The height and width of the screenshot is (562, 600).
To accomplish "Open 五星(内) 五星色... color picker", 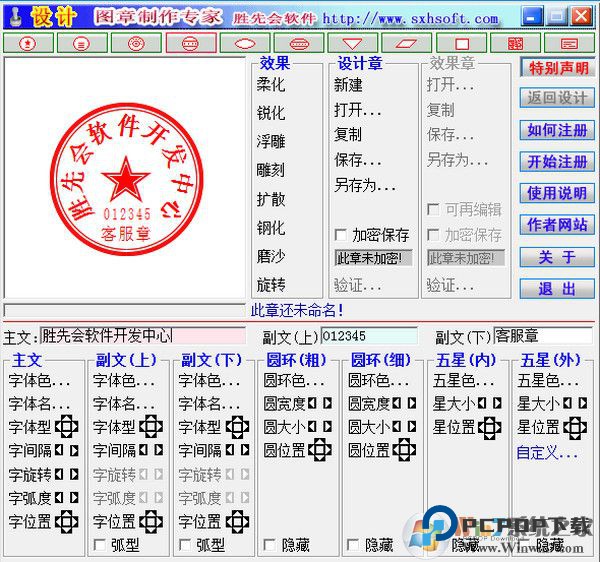I will coord(463,380).
